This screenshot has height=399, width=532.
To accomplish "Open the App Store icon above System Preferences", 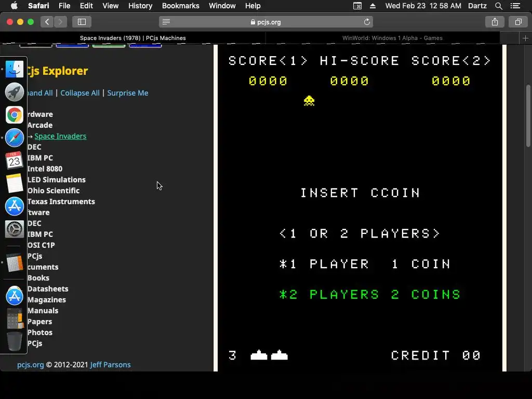I will tap(14, 206).
